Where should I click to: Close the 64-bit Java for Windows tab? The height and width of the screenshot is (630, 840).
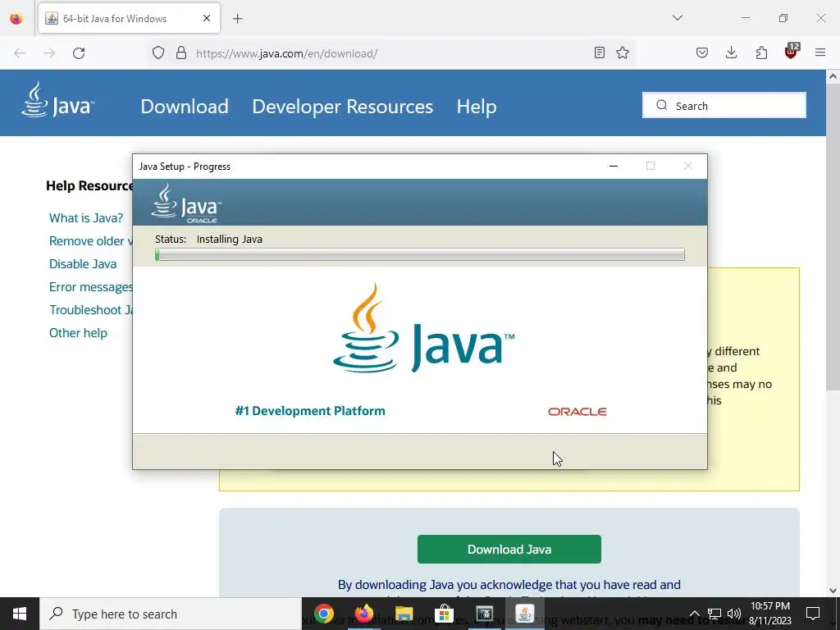(x=207, y=18)
